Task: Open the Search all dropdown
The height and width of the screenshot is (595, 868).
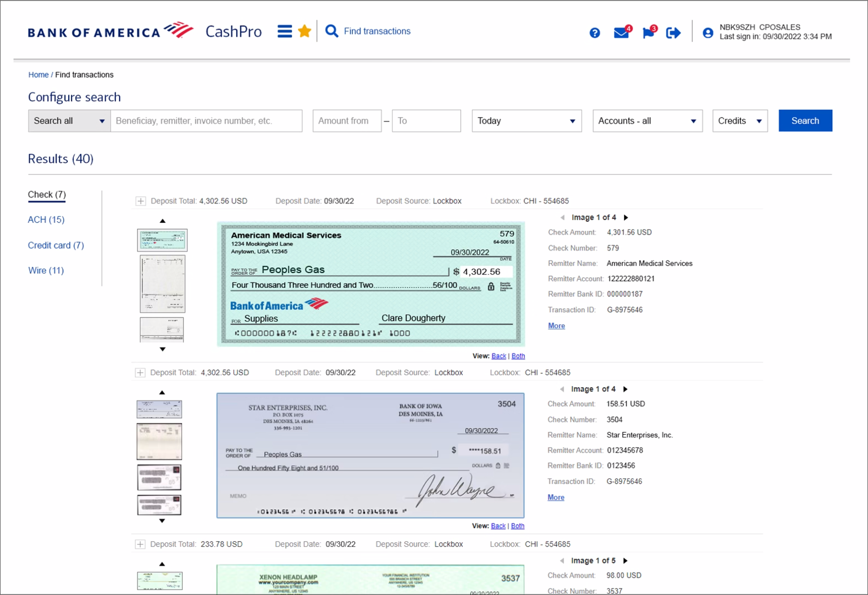Action: (69, 121)
